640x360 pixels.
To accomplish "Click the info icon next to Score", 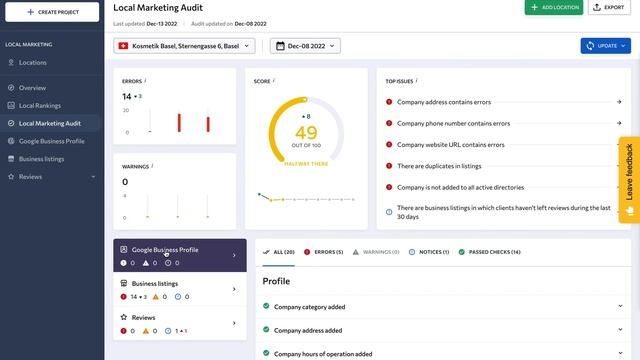I will coord(273,81).
